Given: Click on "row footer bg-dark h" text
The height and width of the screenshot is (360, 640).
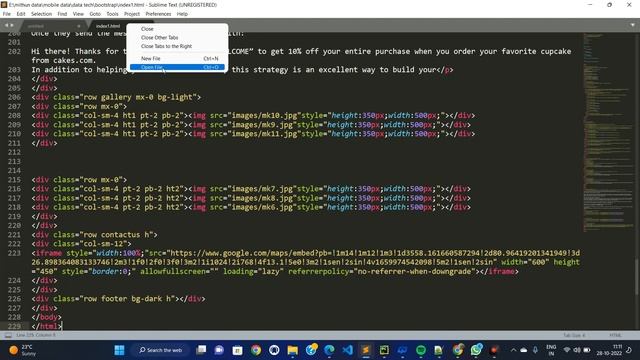Looking at the screenshot, I should pos(127,299).
